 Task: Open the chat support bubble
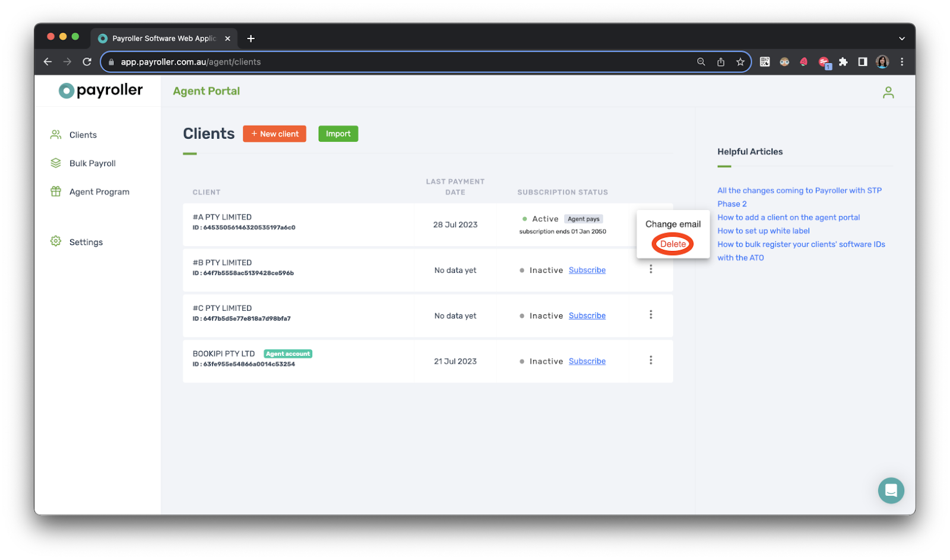891,491
